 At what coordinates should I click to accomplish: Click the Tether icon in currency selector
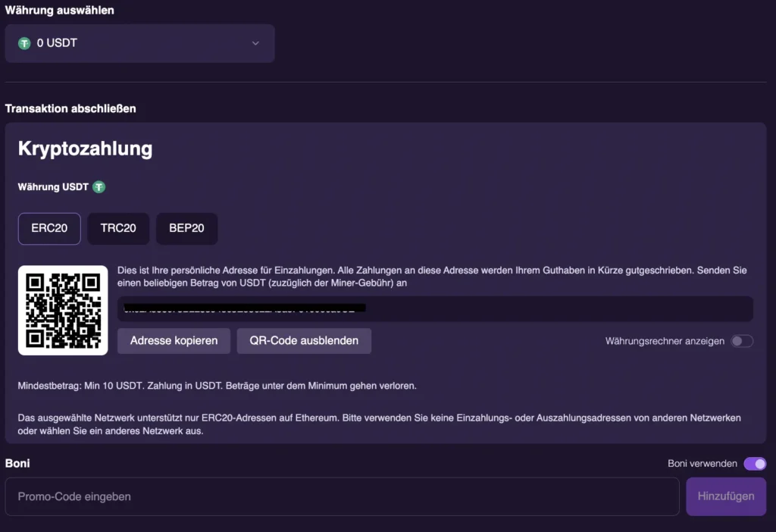(24, 43)
